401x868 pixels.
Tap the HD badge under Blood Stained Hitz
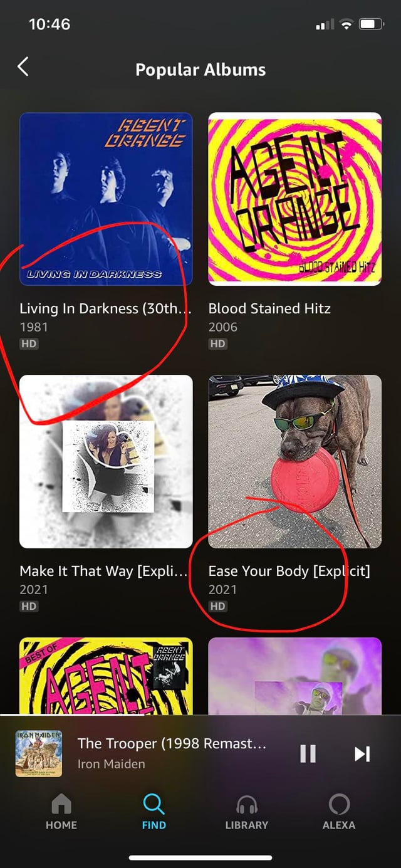click(217, 343)
